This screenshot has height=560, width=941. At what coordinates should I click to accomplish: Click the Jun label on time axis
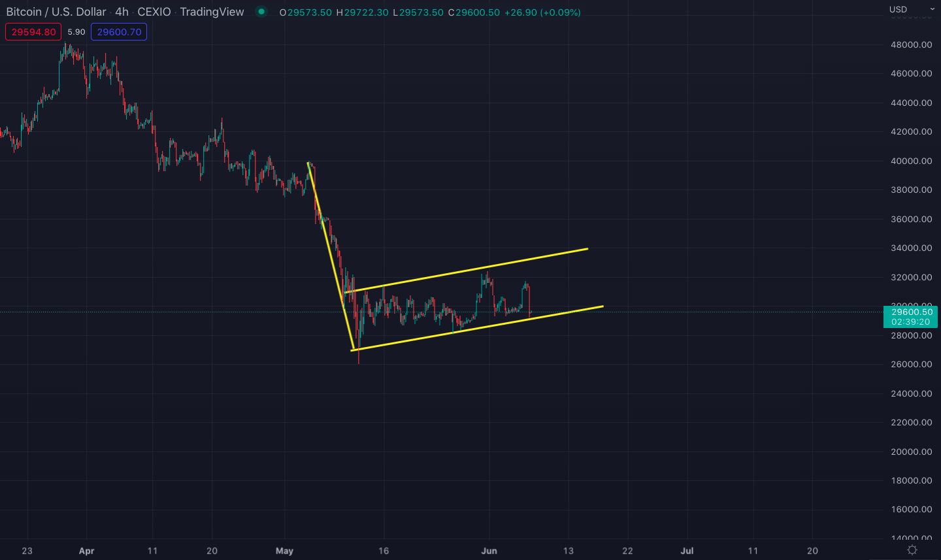[x=489, y=551]
